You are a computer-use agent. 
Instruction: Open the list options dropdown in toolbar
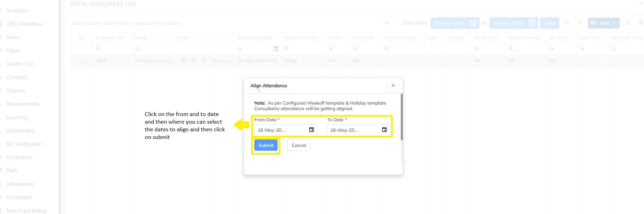pyautogui.click(x=390, y=23)
